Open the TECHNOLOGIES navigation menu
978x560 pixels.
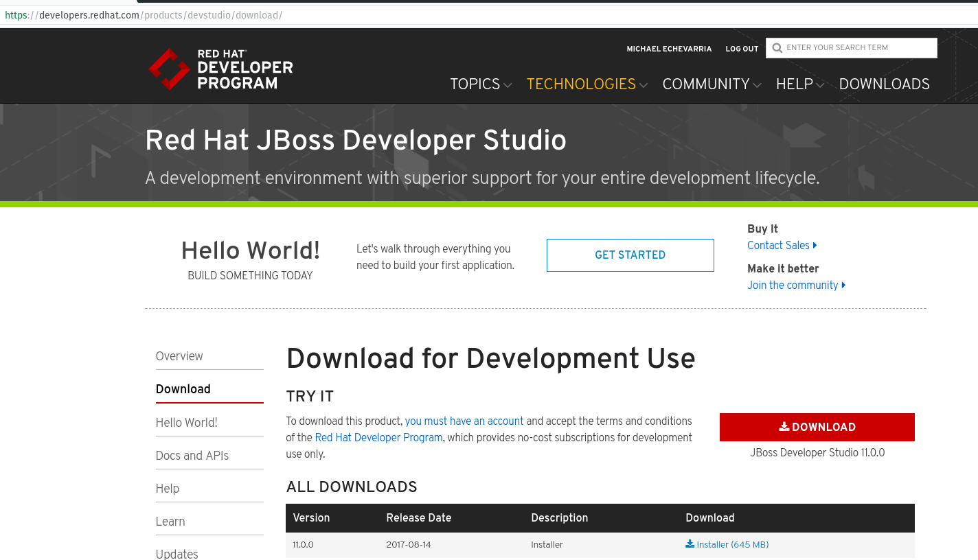(581, 84)
